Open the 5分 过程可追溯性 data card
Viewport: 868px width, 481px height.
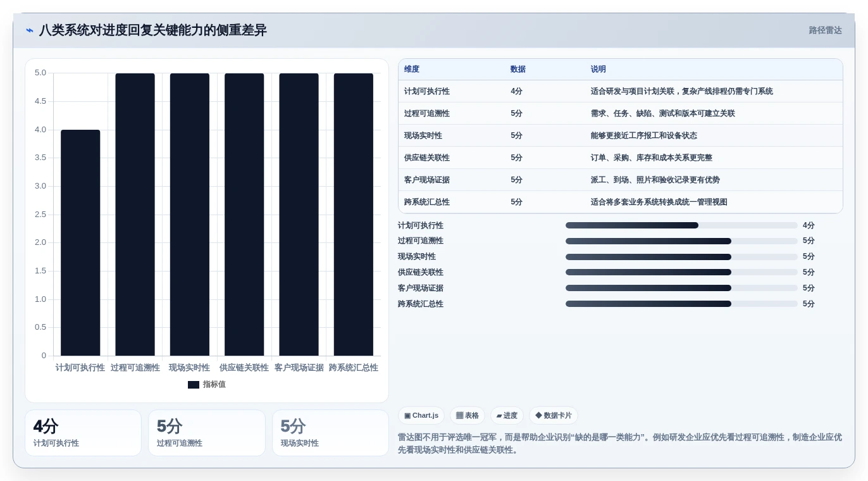207,433
